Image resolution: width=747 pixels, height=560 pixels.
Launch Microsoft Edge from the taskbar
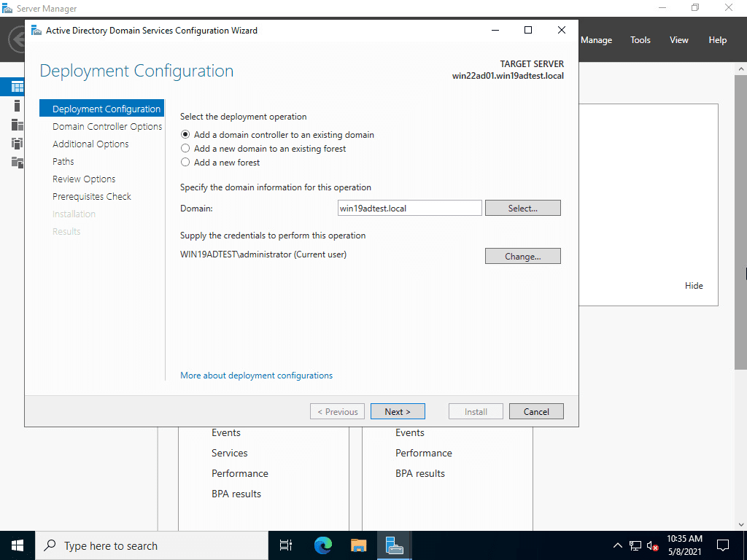coord(322,545)
